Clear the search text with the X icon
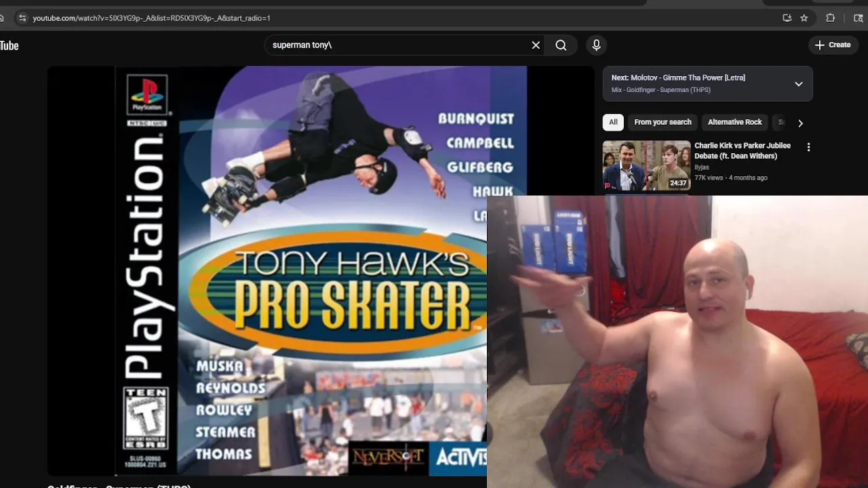Viewport: 868px width, 488px height. 536,45
